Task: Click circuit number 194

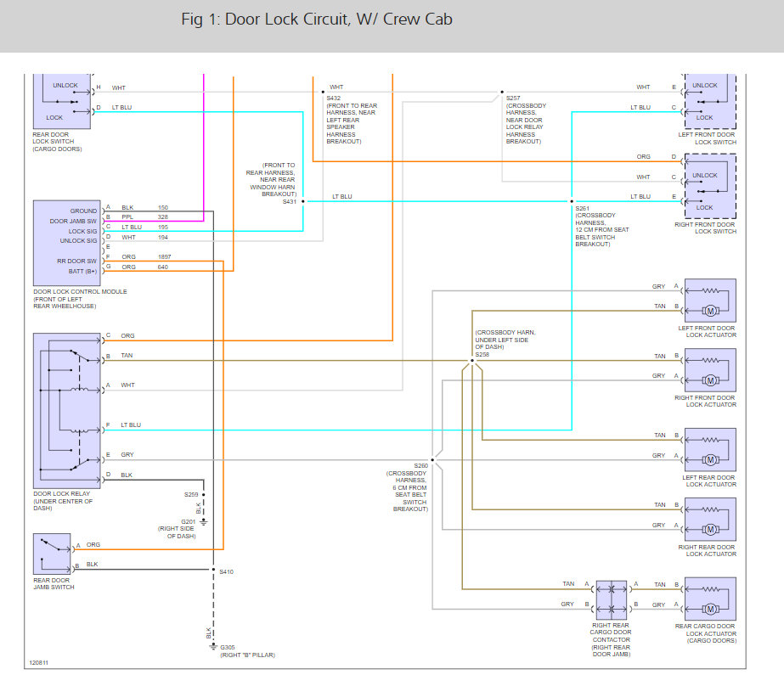Action: 163,238
